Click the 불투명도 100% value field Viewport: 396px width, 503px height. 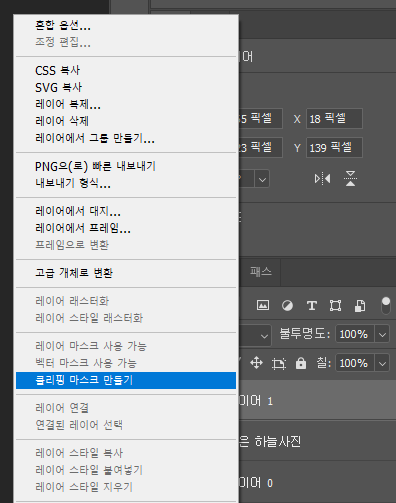(x=355, y=334)
